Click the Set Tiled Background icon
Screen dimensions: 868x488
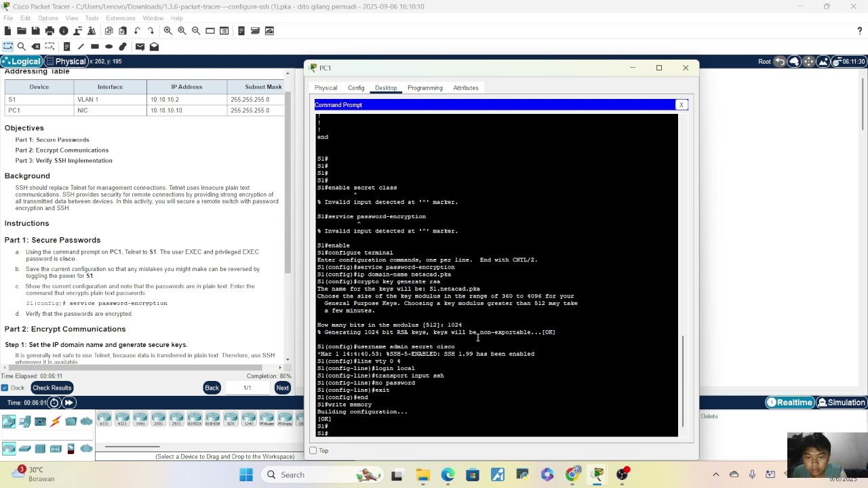point(823,62)
